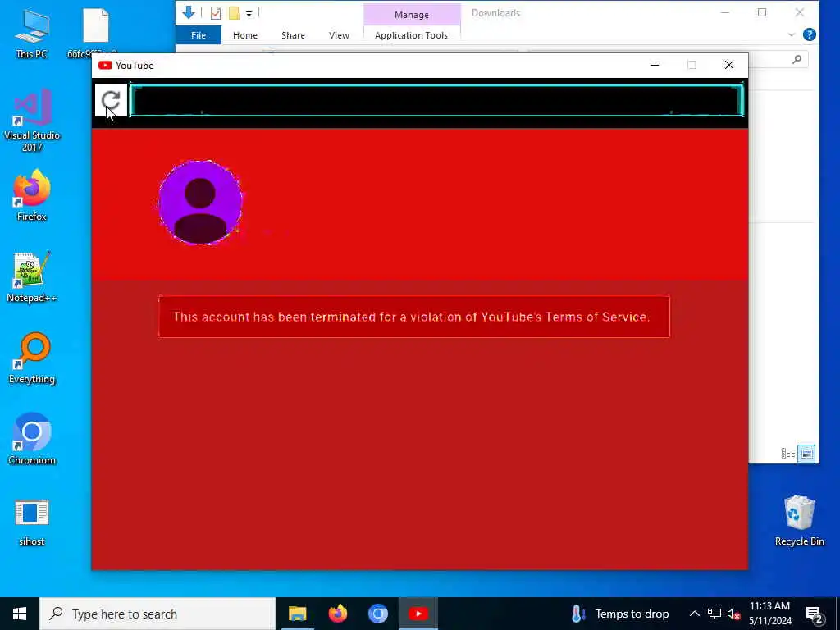The height and width of the screenshot is (630, 840).
Task: Open Everything search desktop shortcut
Action: [x=32, y=358]
